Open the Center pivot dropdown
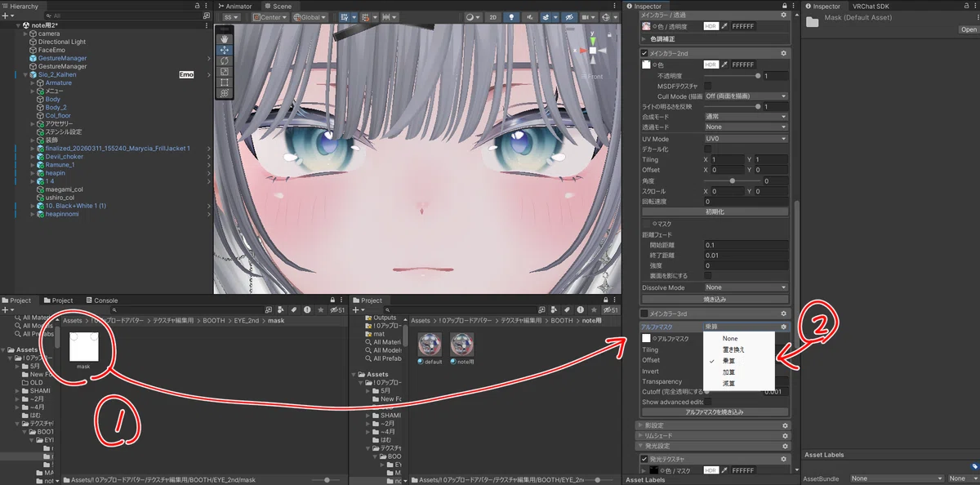 click(270, 16)
